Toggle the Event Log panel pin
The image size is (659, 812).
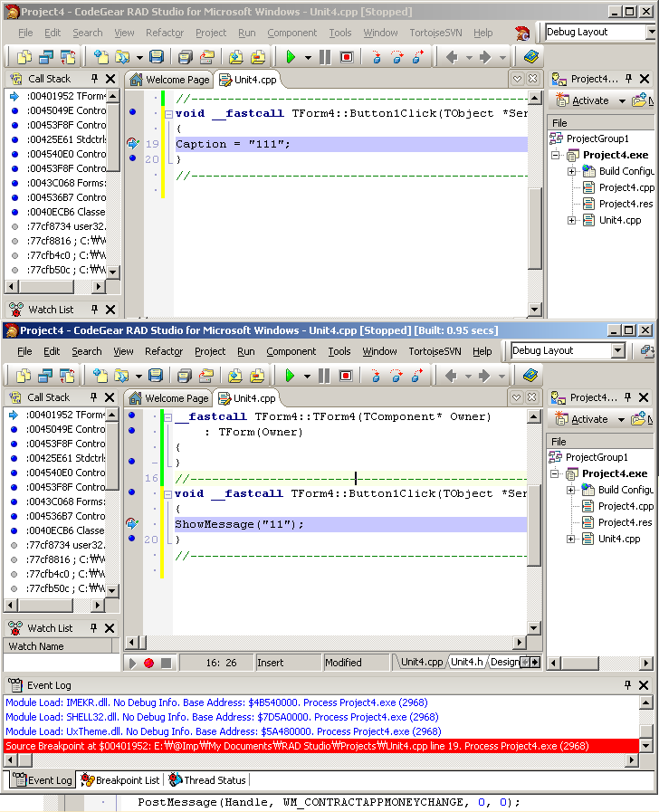[x=627, y=686]
